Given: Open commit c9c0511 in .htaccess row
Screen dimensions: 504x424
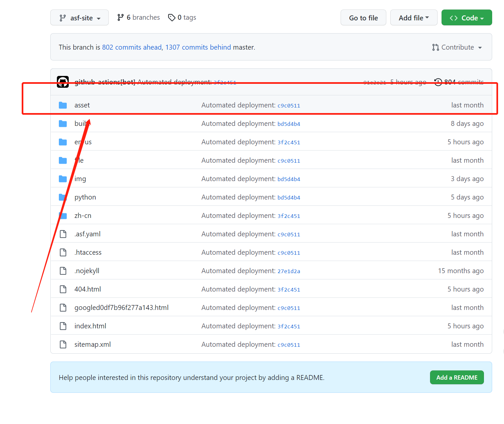Looking at the screenshot, I should click(289, 253).
